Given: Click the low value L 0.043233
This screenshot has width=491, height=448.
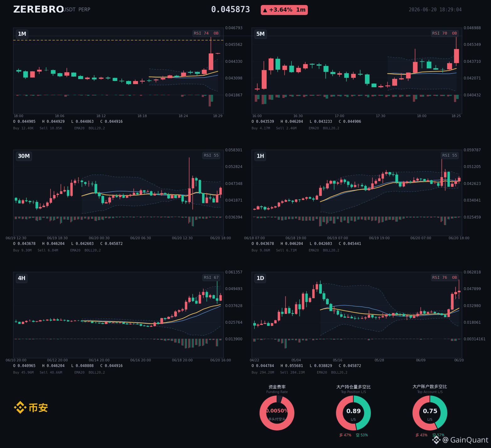Looking at the screenshot, I should click(321, 121).
